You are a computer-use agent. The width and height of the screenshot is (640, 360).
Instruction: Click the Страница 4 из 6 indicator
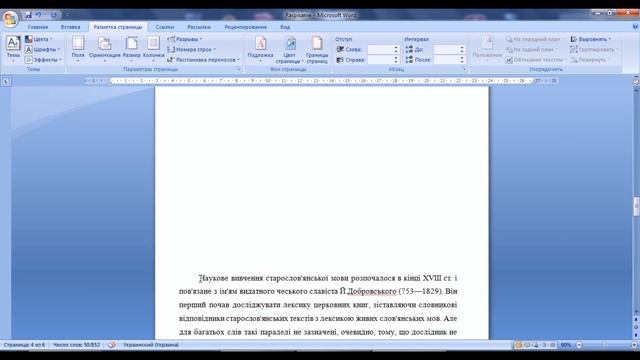pyautogui.click(x=24, y=345)
